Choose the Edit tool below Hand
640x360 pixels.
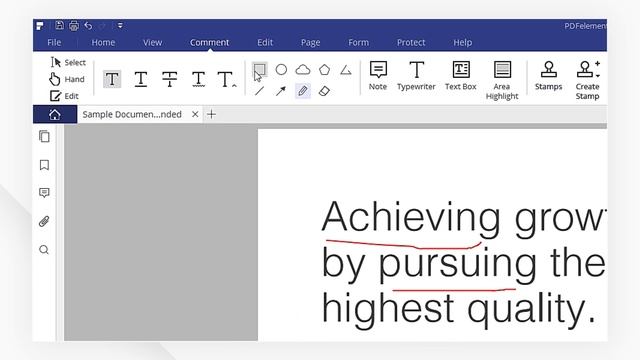tap(64, 96)
